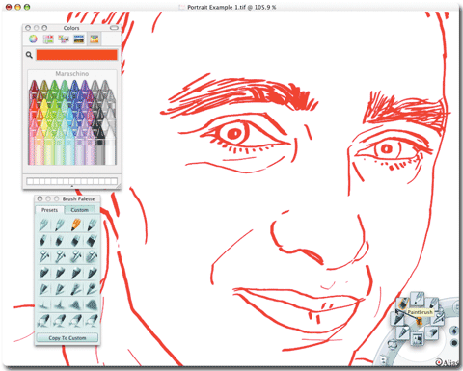This screenshot has height=371, width=463.
Task: Select the Color Wheel picker icon
Action: click(x=33, y=39)
